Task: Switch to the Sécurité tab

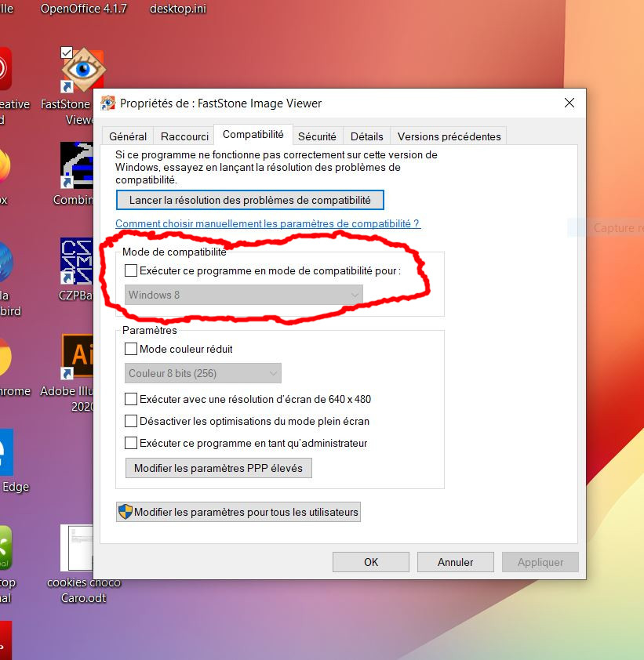Action: pos(317,136)
